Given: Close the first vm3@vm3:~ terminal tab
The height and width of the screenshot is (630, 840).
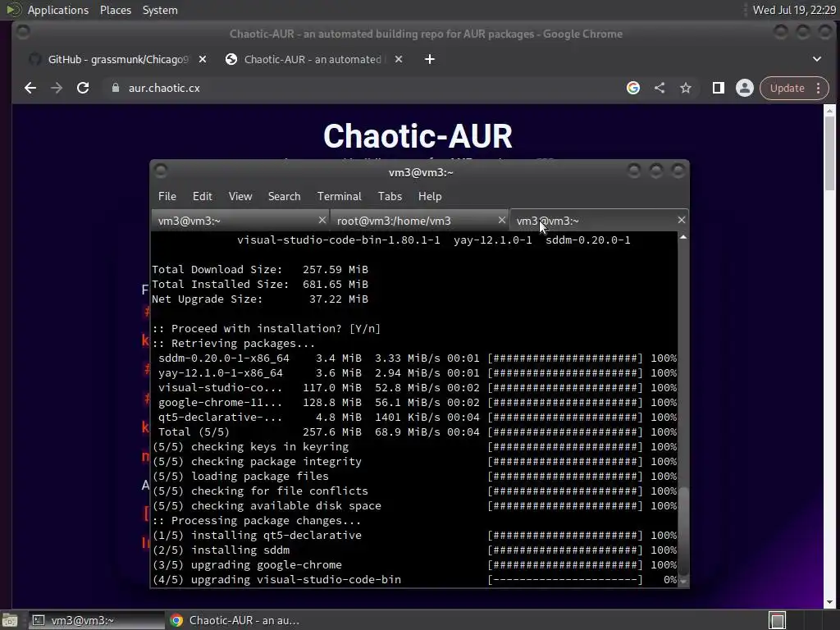Looking at the screenshot, I should 322,220.
